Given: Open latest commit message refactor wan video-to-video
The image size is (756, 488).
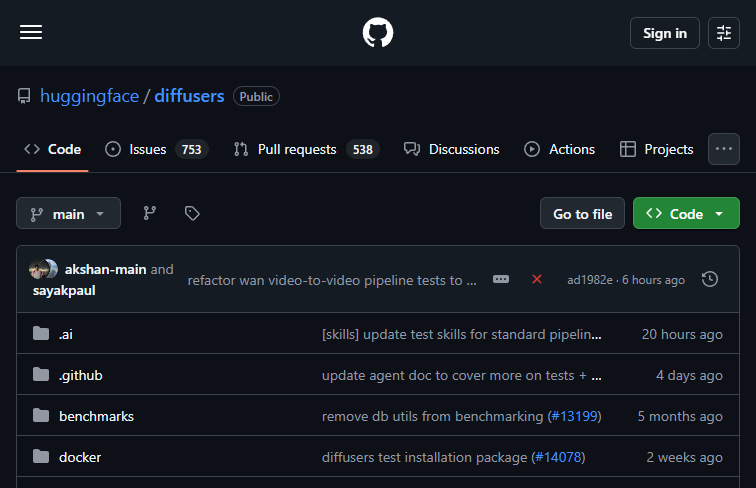Looking at the screenshot, I should coord(332,280).
